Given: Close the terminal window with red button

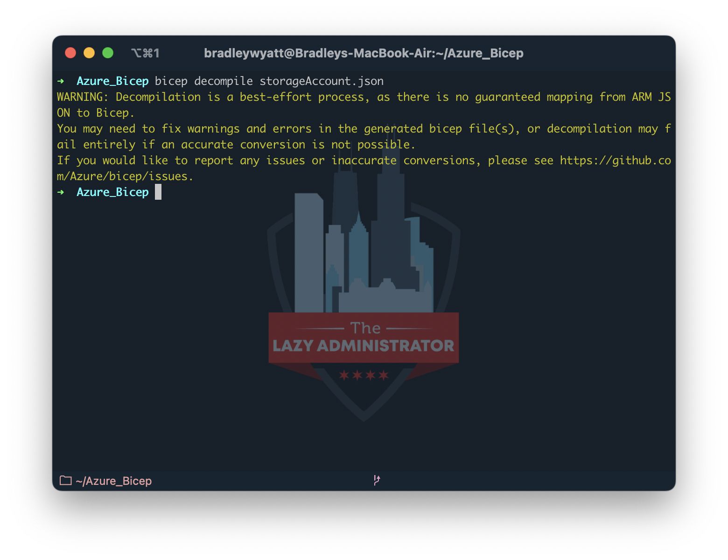Looking at the screenshot, I should [x=70, y=53].
